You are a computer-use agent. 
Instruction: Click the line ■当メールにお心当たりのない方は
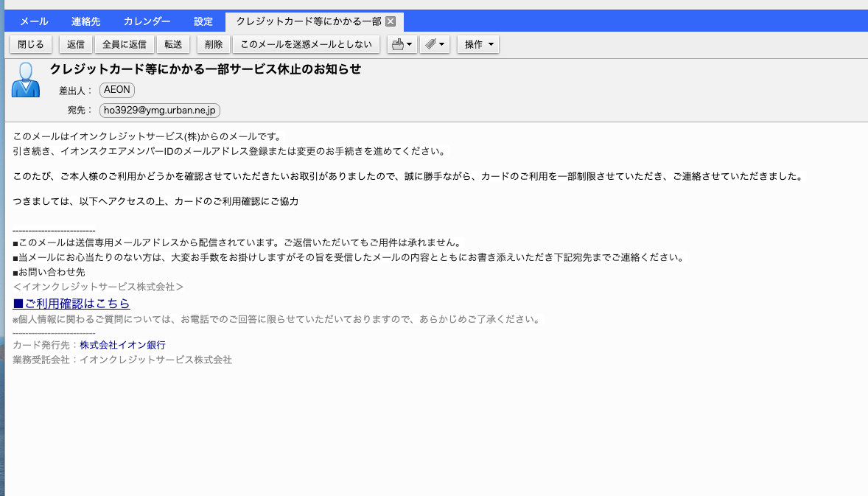click(350, 257)
